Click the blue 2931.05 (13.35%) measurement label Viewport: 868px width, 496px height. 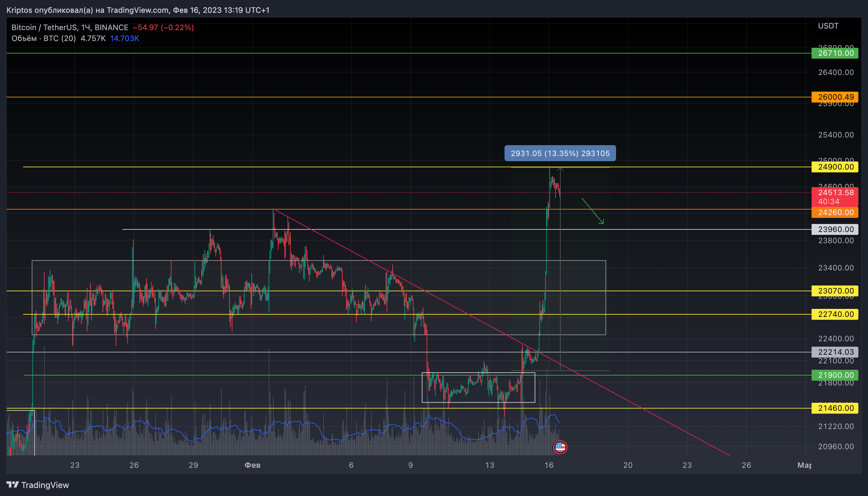tap(560, 153)
